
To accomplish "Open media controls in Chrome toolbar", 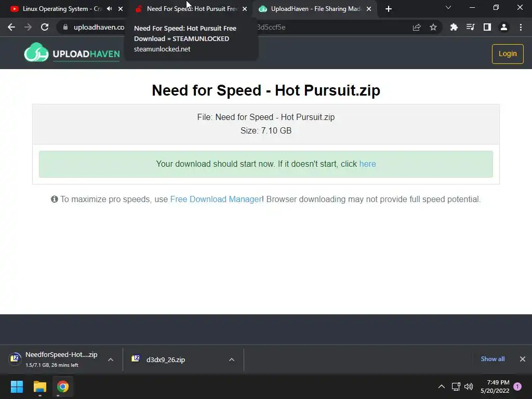I will click(x=471, y=27).
